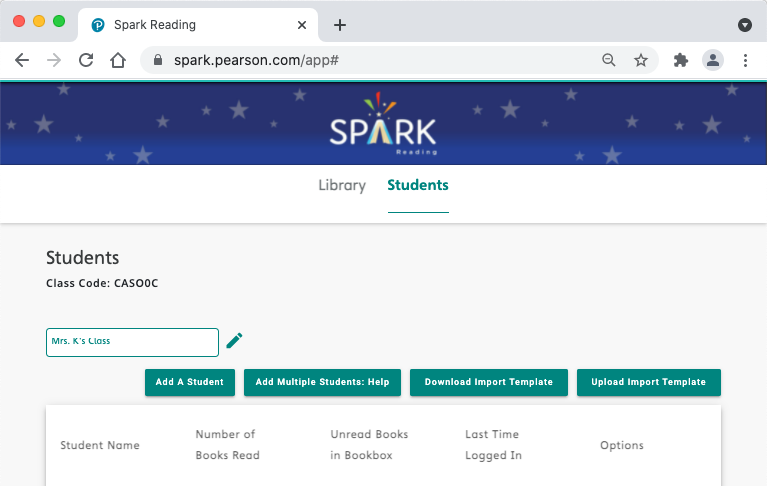Open Add Multiple Students: Help

pos(322,382)
